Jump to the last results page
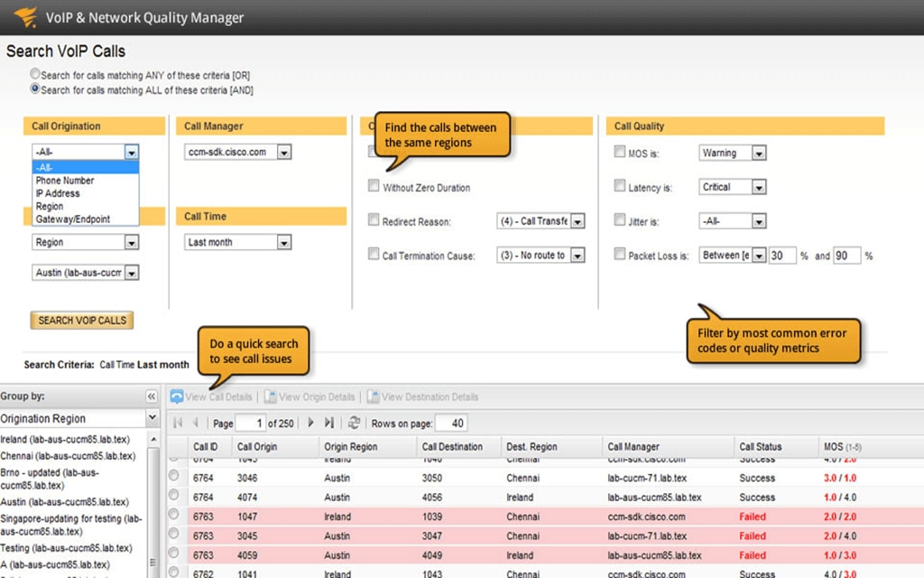 (329, 423)
